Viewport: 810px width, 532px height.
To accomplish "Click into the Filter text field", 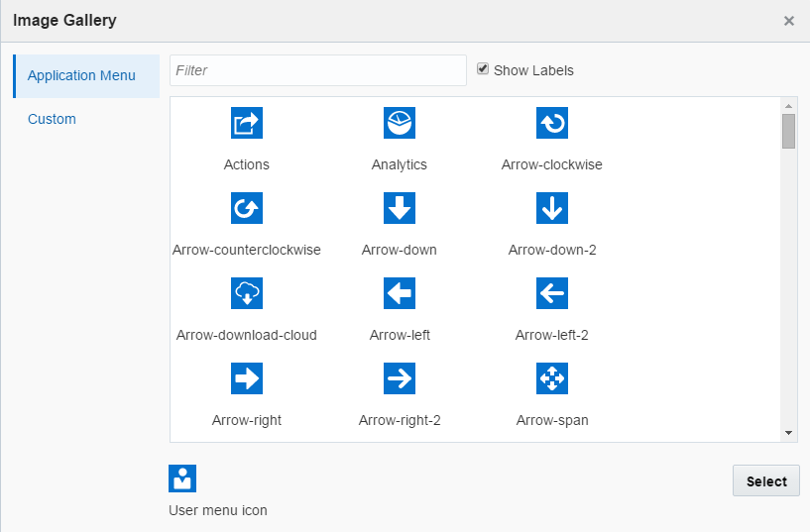I will [x=317, y=70].
